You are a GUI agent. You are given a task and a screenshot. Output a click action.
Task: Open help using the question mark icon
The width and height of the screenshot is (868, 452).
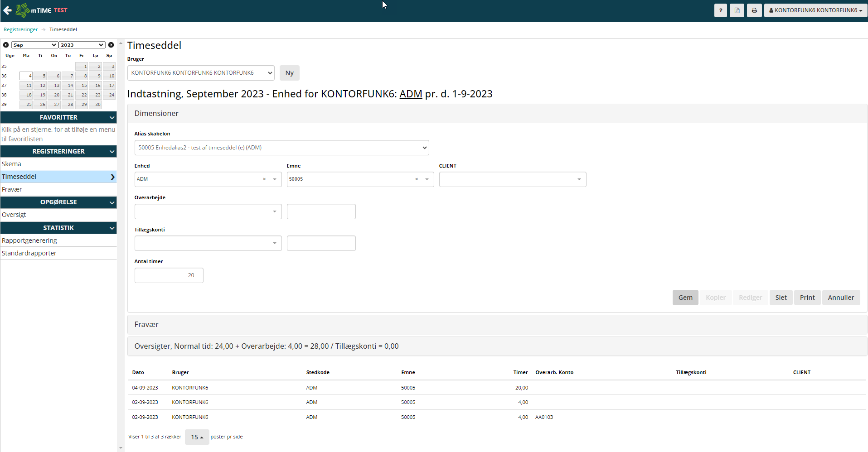pyautogui.click(x=720, y=10)
